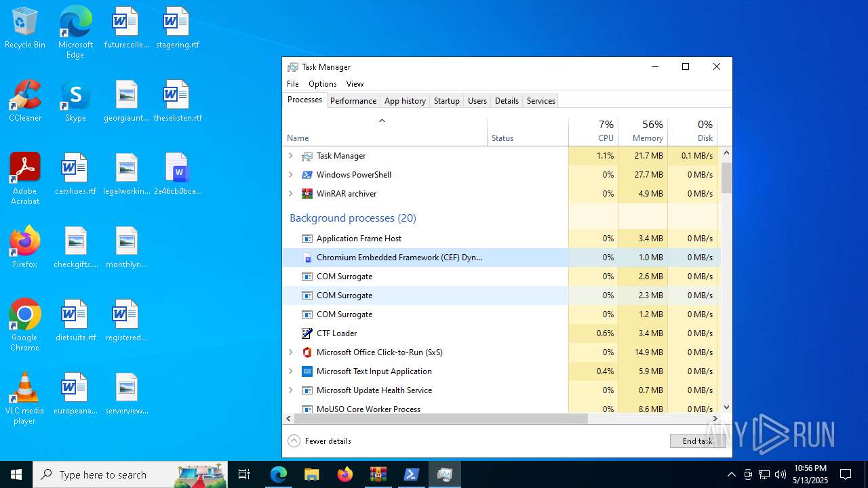Select the stagering.rtf desktop file
The width and height of the screenshot is (868, 488).
[x=178, y=28]
